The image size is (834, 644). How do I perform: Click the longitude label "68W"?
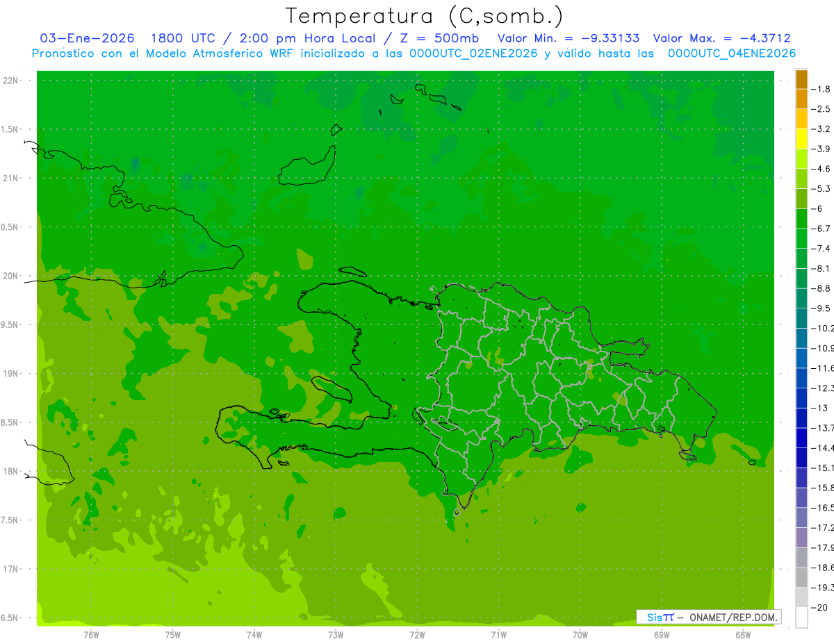[x=743, y=634]
